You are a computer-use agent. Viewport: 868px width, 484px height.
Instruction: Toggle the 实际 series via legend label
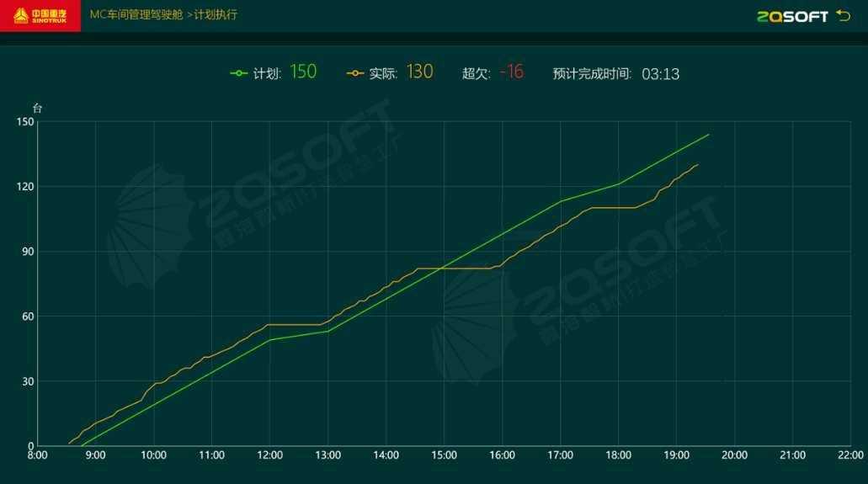coord(383,74)
